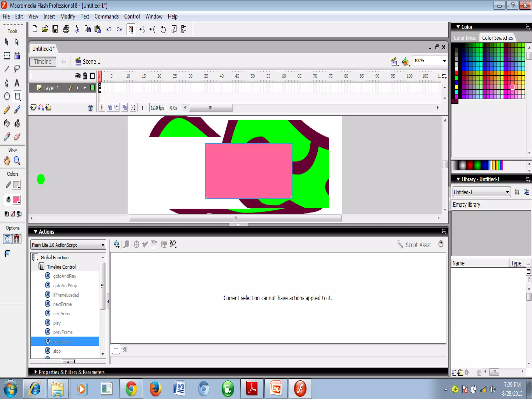
Task: Select the Eraser tool
Action: coord(17,136)
